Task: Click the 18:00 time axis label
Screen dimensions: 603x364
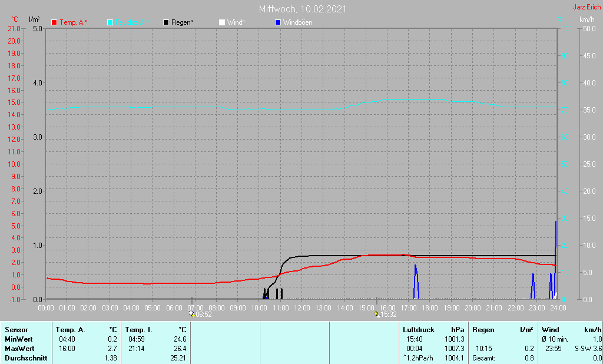Action: pyautogui.click(x=429, y=308)
